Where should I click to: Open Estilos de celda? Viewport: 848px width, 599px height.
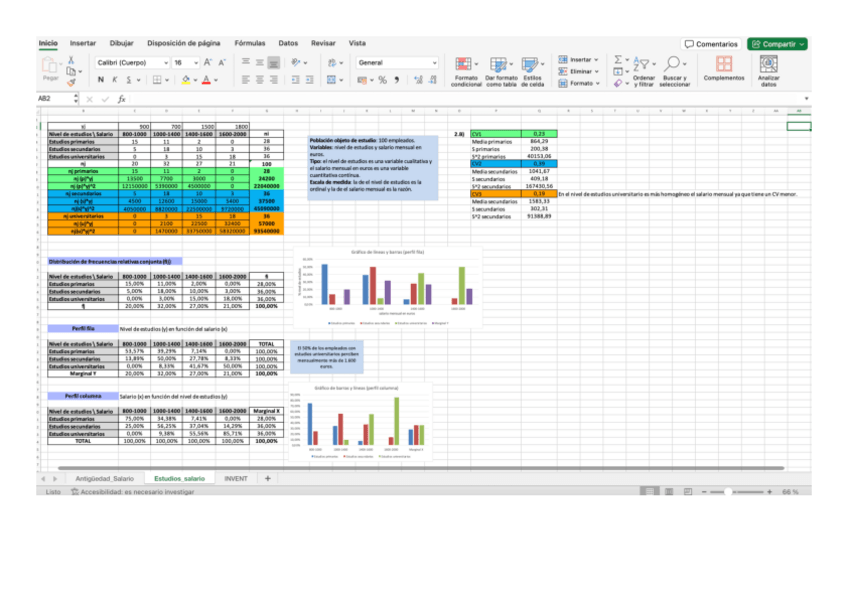pyautogui.click(x=532, y=71)
